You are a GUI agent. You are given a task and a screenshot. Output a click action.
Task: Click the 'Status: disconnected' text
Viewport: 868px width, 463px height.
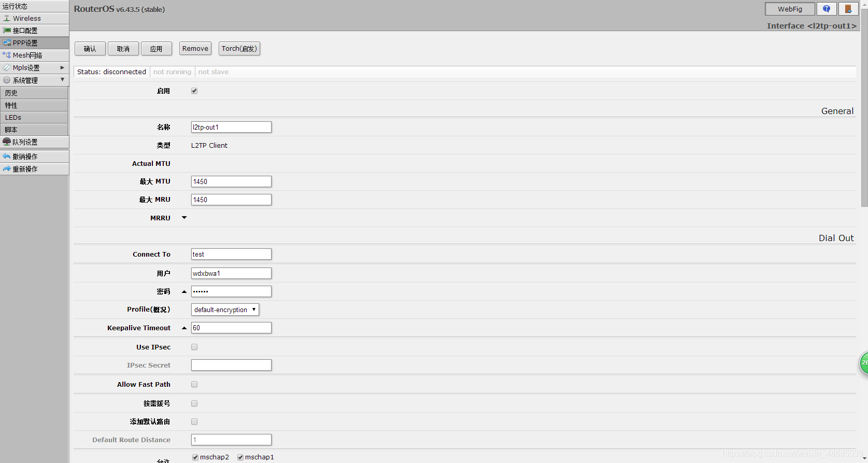coord(112,72)
